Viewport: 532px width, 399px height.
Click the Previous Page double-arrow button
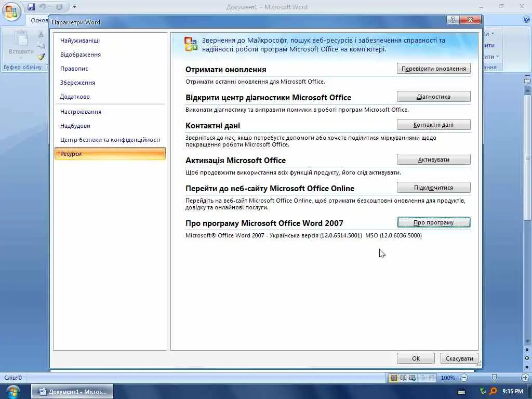tap(527, 350)
